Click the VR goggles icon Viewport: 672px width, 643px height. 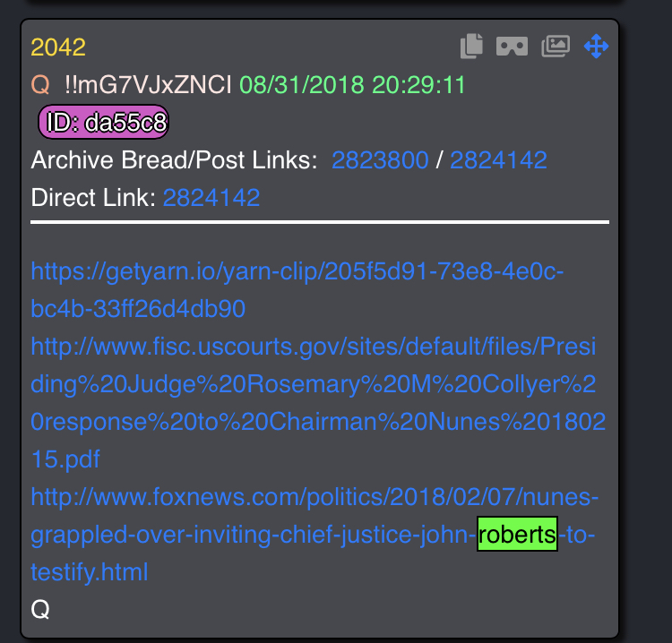tap(512, 47)
